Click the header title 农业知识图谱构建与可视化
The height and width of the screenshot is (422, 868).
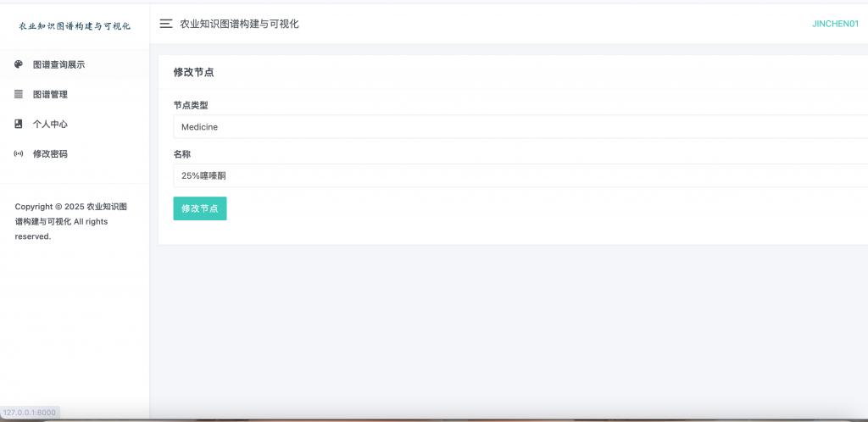[239, 24]
